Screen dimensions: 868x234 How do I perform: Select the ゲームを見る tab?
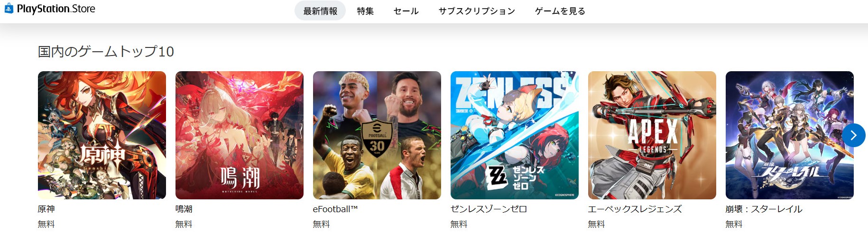(x=560, y=10)
